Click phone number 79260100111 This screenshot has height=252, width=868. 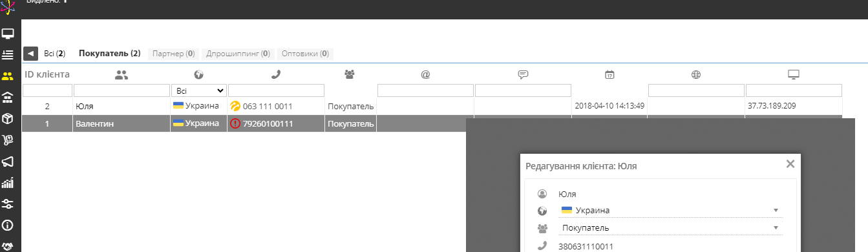pos(268,123)
